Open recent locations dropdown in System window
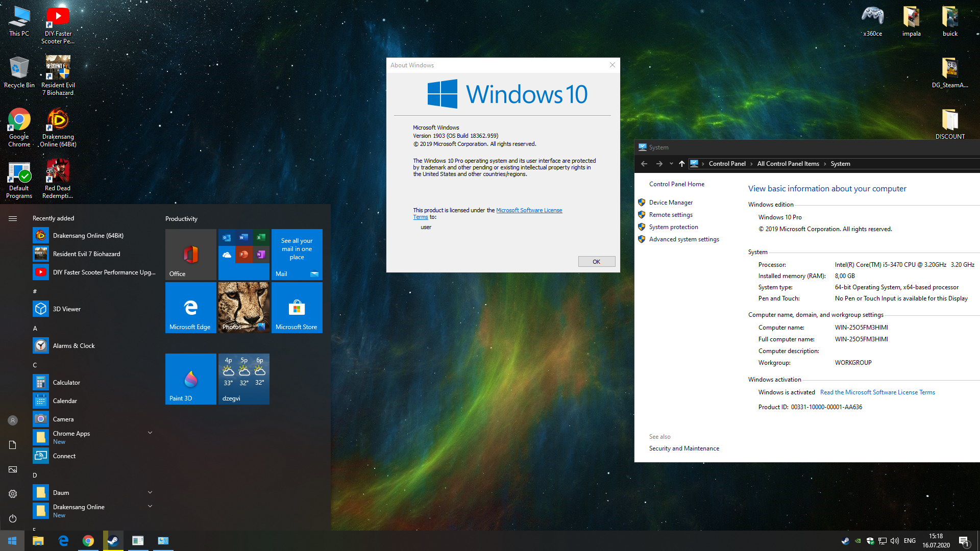 tap(671, 164)
